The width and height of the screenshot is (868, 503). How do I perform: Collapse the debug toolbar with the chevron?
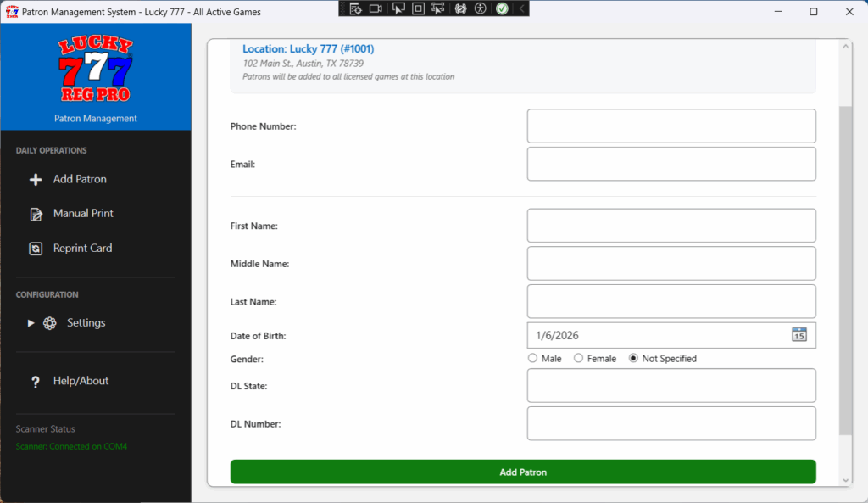tap(521, 8)
